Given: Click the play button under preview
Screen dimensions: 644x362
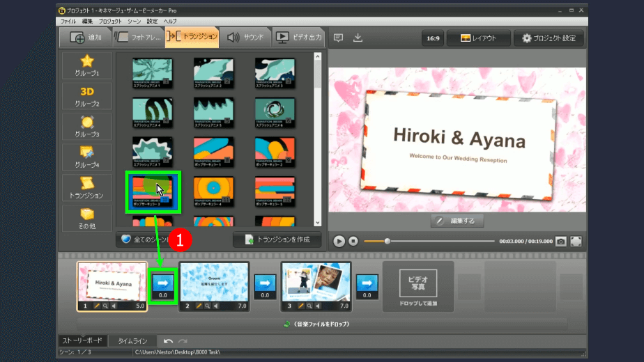Looking at the screenshot, I should [339, 241].
